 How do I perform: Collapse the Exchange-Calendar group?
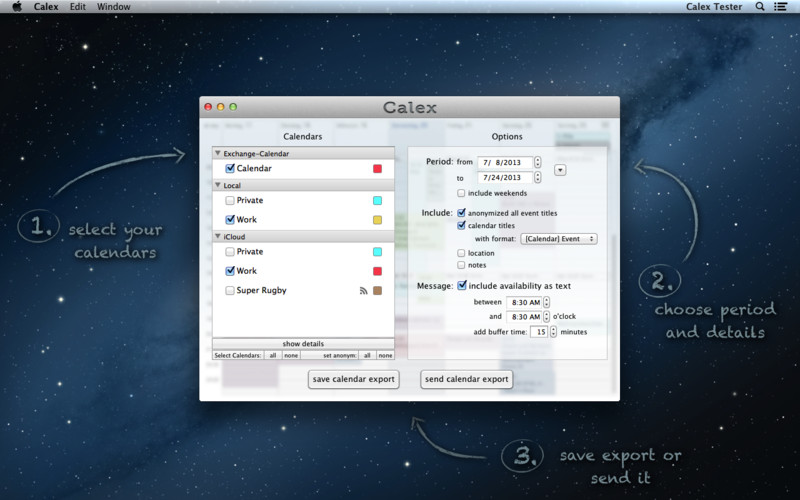(218, 153)
